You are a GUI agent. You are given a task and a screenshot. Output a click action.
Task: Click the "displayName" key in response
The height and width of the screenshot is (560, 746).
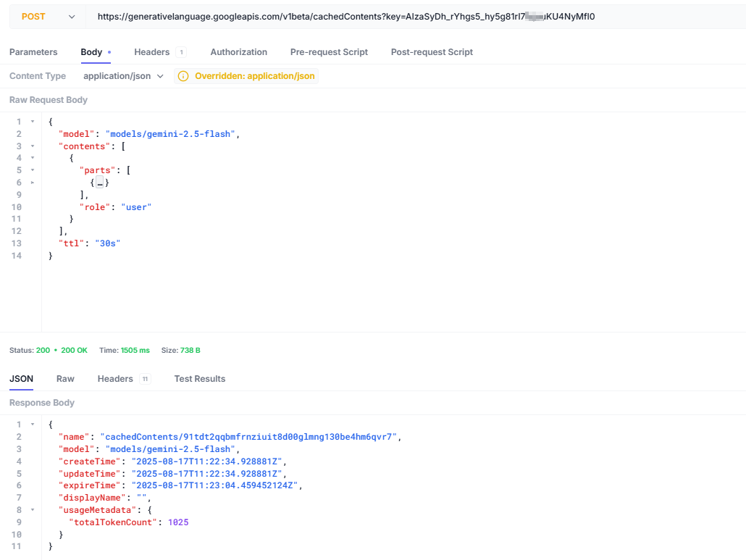click(92, 498)
